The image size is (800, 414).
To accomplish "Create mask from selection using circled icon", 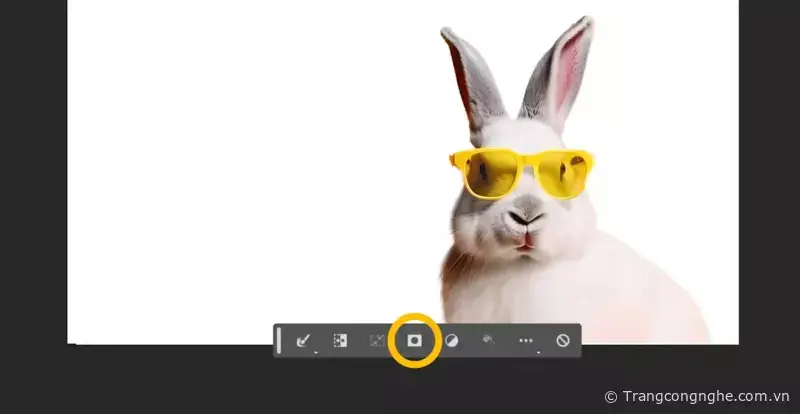I will [414, 341].
